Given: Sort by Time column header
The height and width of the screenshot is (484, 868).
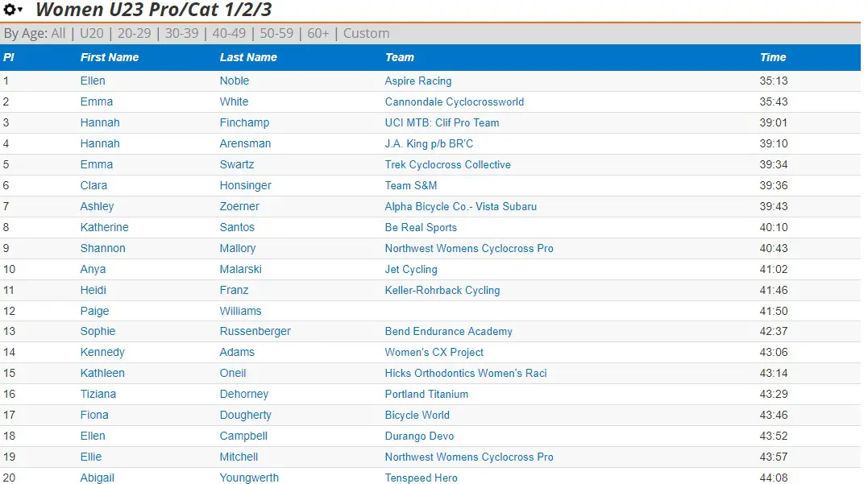Looking at the screenshot, I should click(x=773, y=57).
